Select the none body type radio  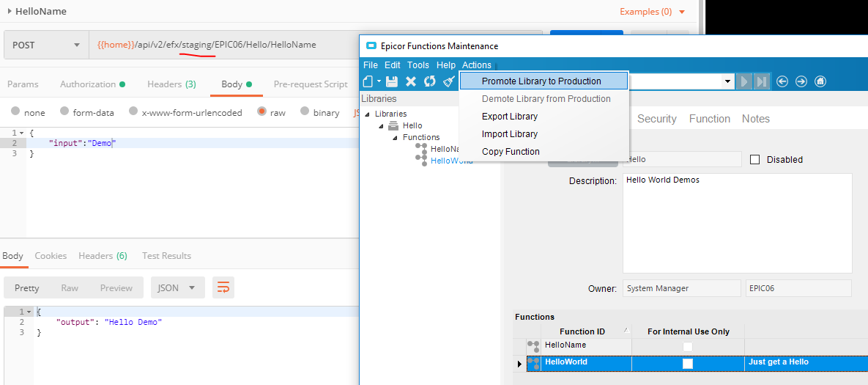15,111
